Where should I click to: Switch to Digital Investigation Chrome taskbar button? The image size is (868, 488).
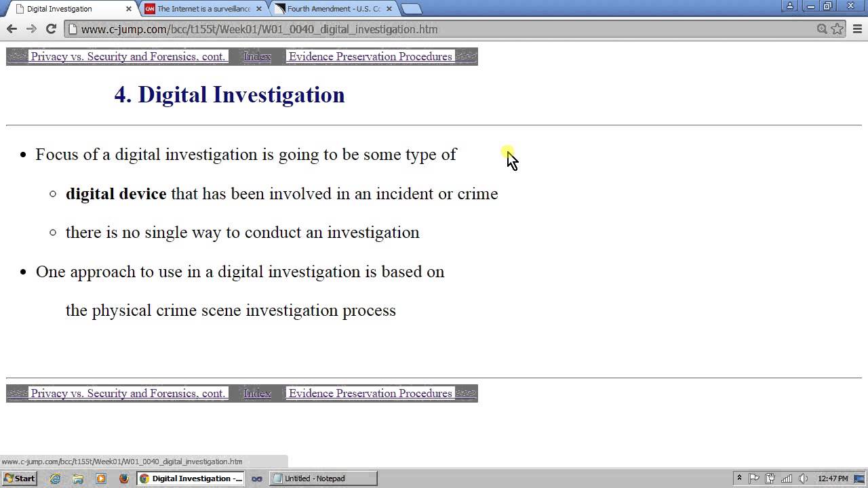191,479
